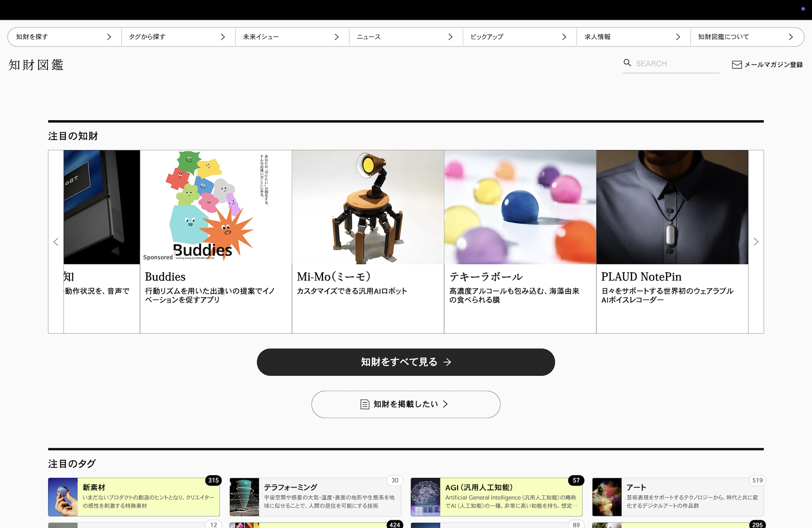Expand the タグから探す menu chevron

coord(222,37)
